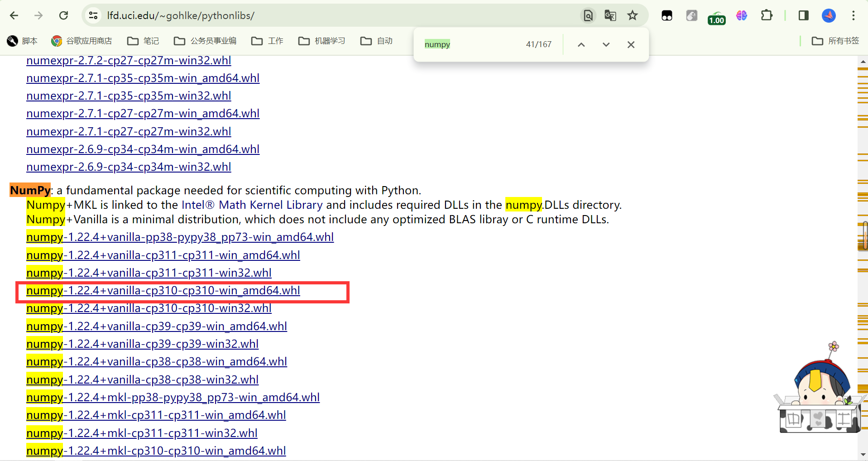Image resolution: width=868 pixels, height=461 pixels.
Task: Click the scrollbar down arrow
Action: (x=863, y=455)
